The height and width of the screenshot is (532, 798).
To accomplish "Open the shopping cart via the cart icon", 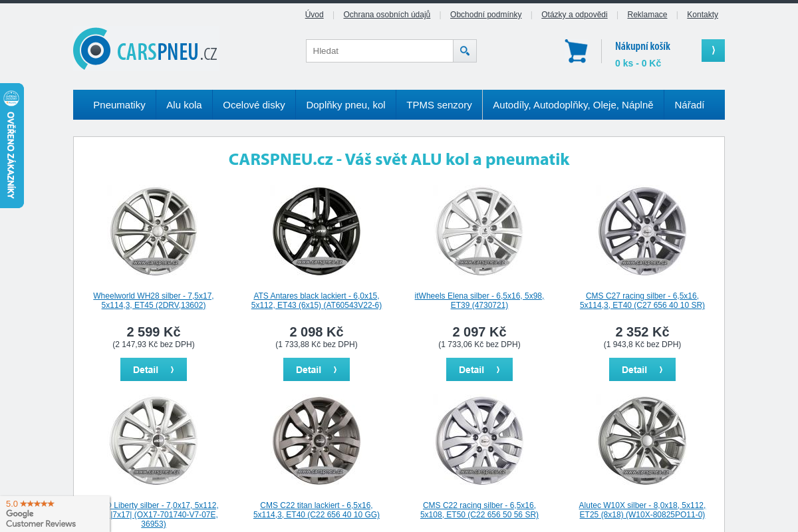I will (x=576, y=50).
